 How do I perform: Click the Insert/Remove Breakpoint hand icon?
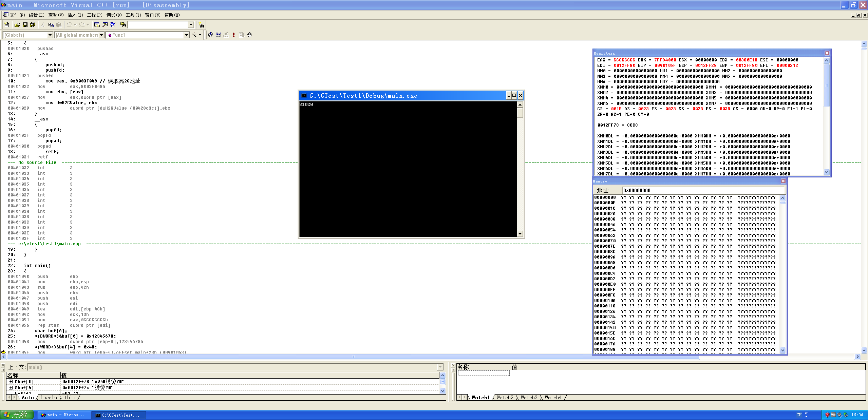coord(249,35)
